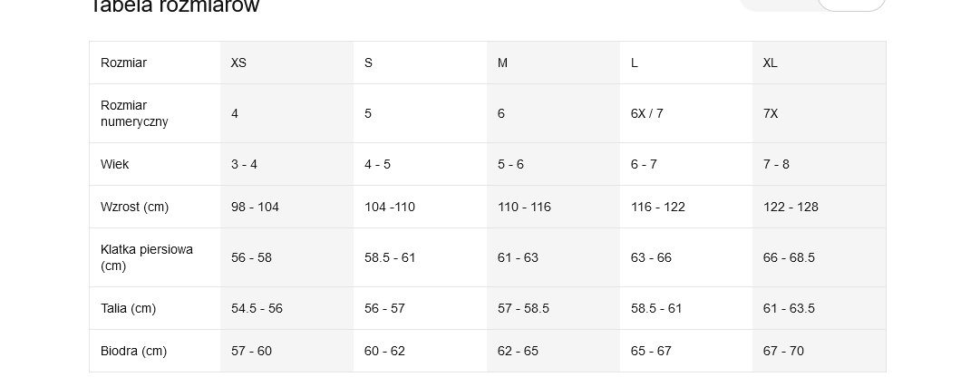
Task: Switch to the left gray unit toggle segment
Action: pos(778,4)
